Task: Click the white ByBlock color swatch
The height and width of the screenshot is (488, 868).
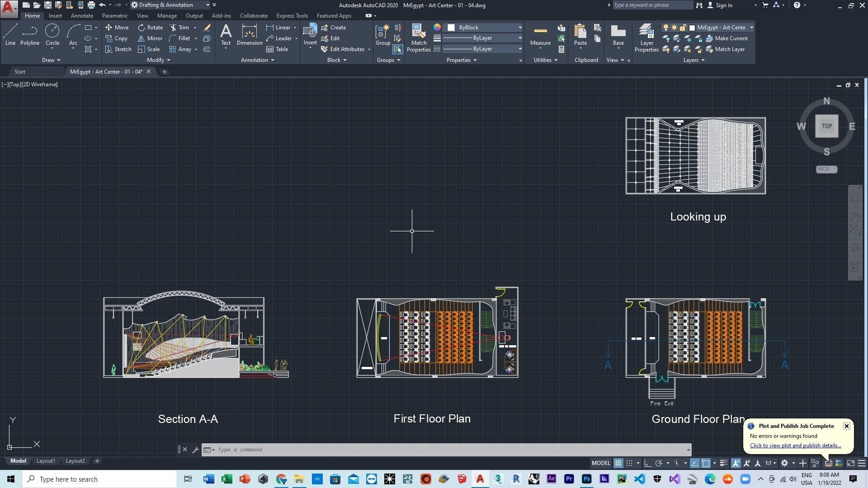Action: tap(451, 28)
